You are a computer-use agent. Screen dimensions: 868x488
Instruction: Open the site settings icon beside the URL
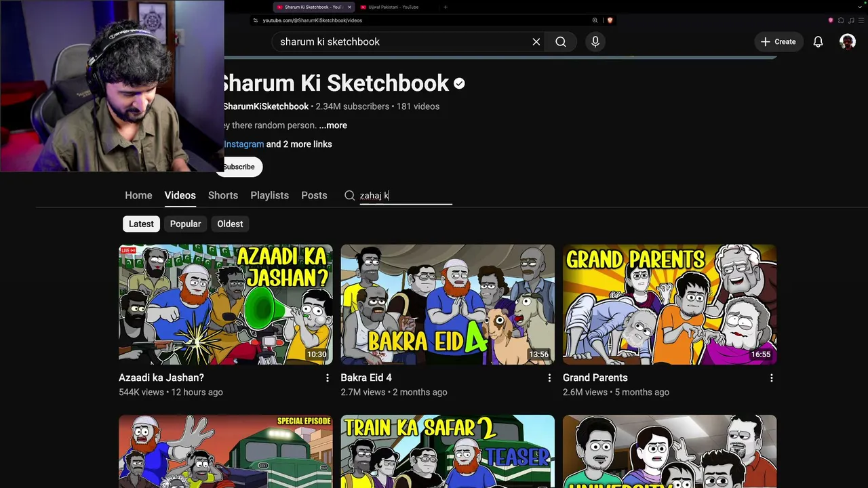256,20
